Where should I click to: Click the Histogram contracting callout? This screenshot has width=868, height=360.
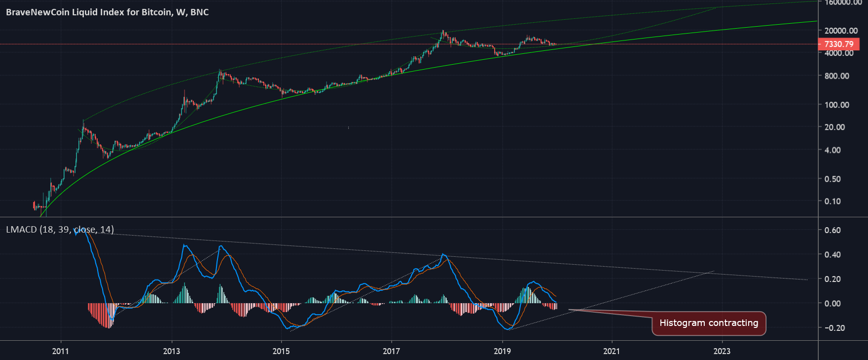click(709, 323)
